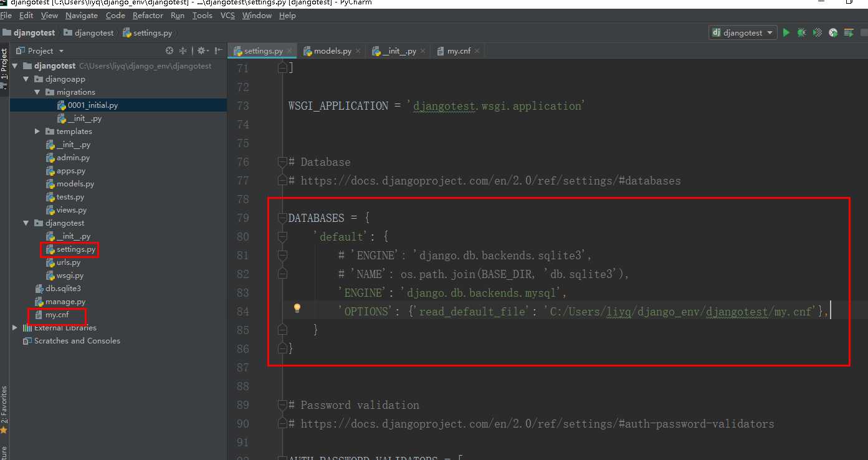Switch to the my.cnf editor tab

pos(459,51)
